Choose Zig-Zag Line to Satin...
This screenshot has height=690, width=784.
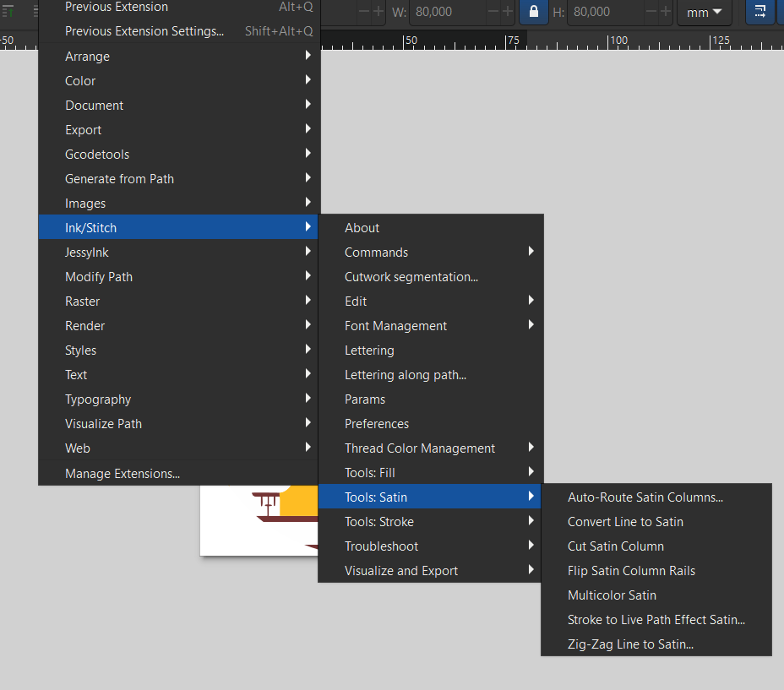tap(656, 644)
